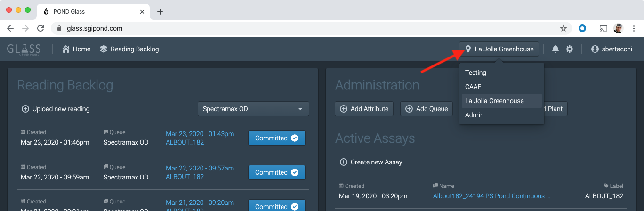The image size is (644, 211).
Task: Click Upload new reading
Action: pyautogui.click(x=56, y=109)
